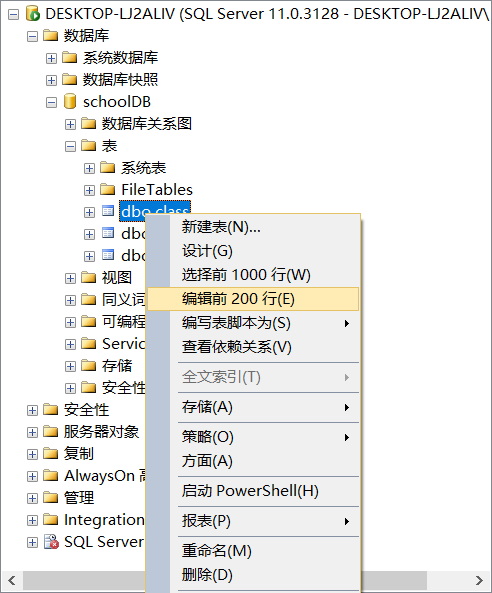The width and height of the screenshot is (492, 593).
Task: Click the AlwaysOn folder icon
Action: tap(51, 476)
